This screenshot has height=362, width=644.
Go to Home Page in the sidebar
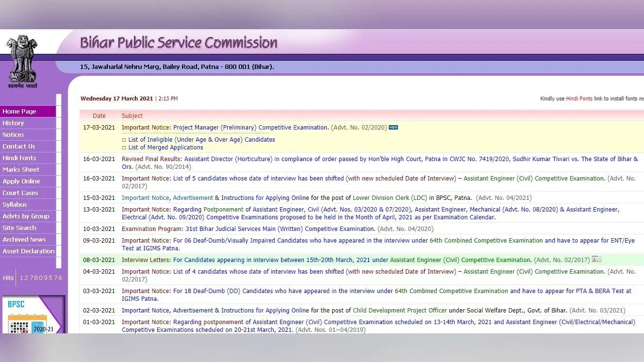click(x=28, y=112)
